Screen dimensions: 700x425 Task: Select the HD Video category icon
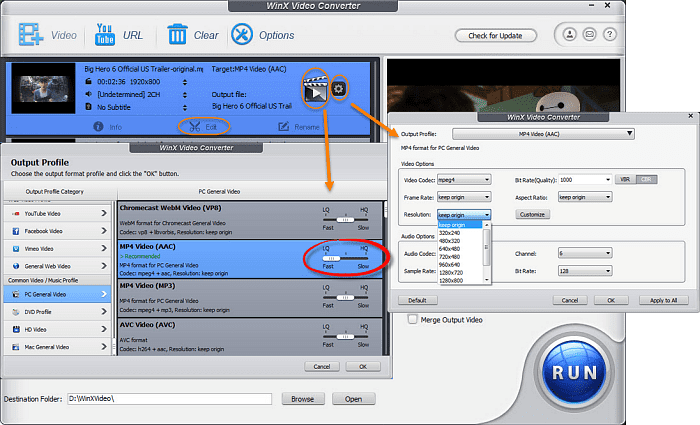coord(16,329)
